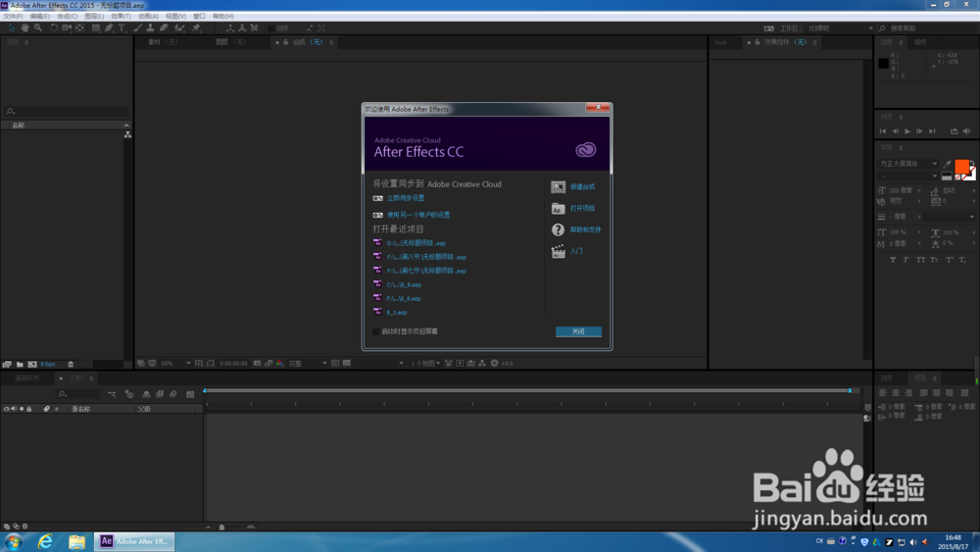Screen dimensions: 980x552
Task: Toggle the video eye column switch in timeline
Action: [6, 409]
